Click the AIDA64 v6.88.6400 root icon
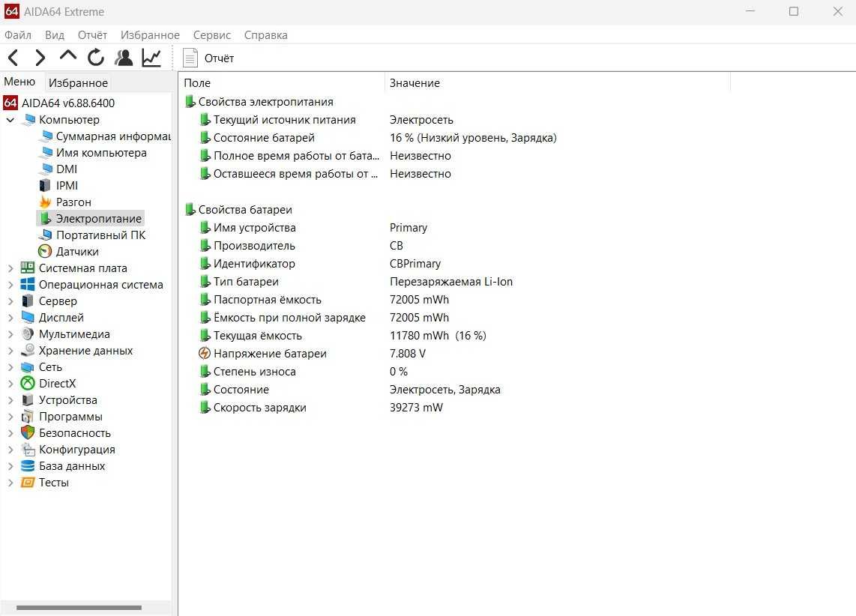The width and height of the screenshot is (856, 616). (10, 103)
